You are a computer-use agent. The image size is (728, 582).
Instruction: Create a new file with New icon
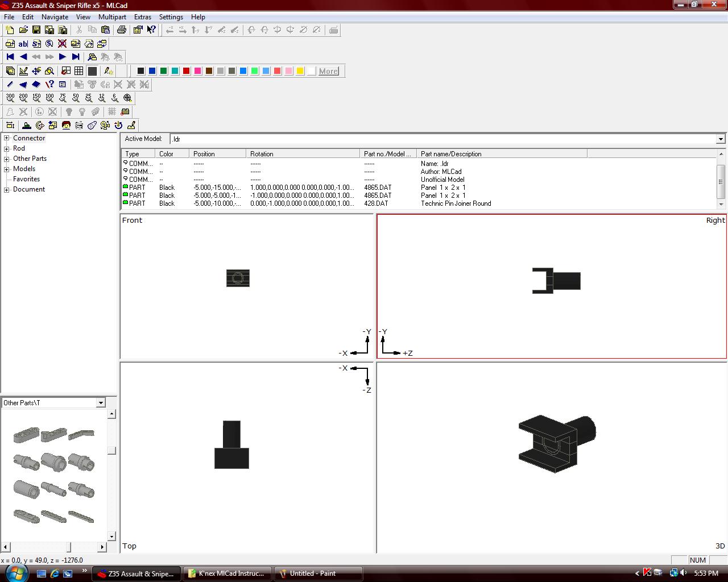pos(10,30)
